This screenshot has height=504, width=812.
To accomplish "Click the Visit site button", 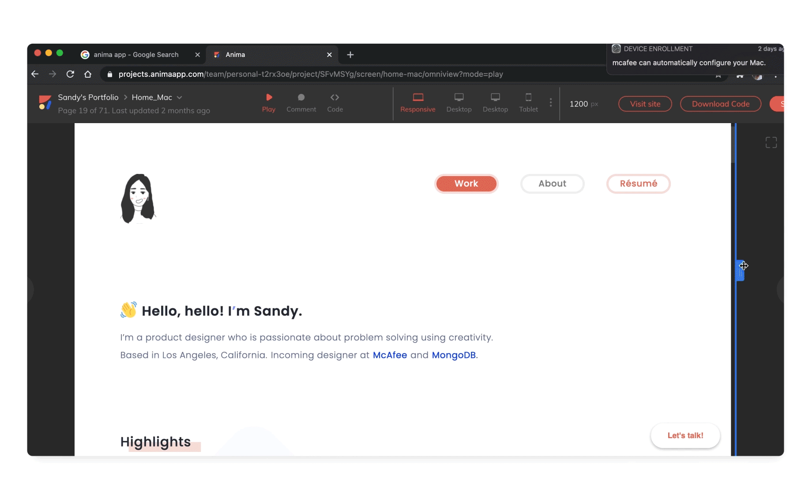I will pos(645,104).
